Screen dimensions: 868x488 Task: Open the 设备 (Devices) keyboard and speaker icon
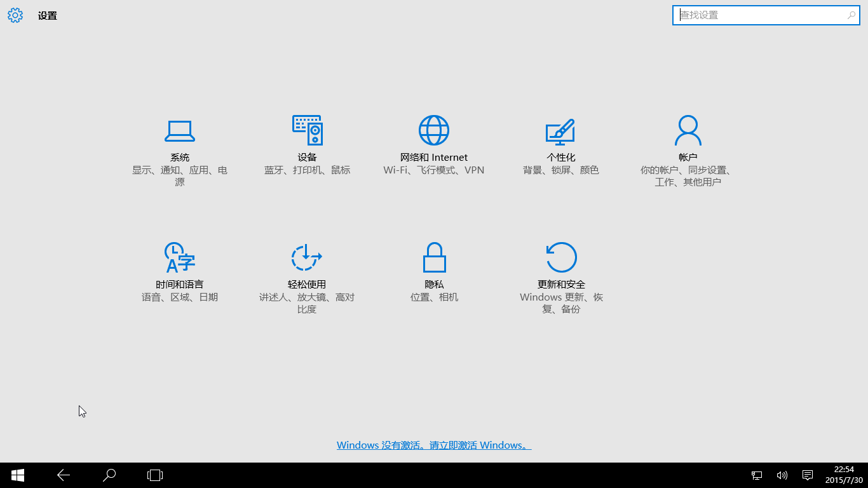coord(307,130)
